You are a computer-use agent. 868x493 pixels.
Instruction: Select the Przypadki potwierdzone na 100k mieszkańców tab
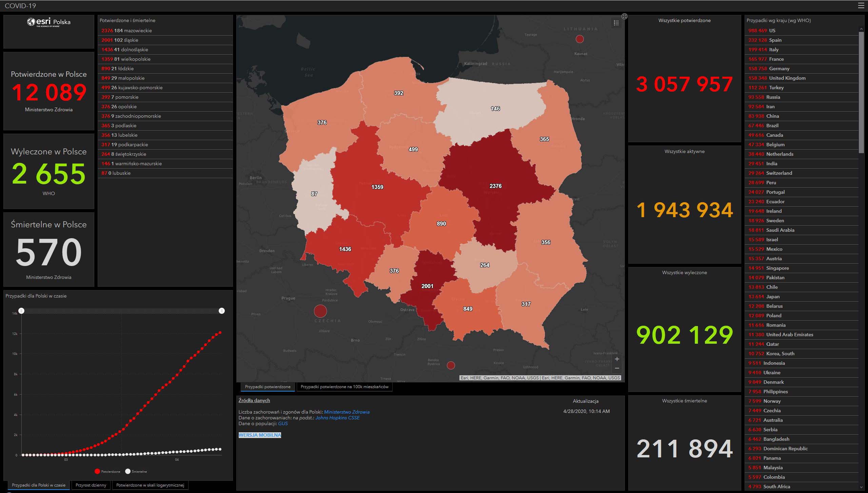coord(344,387)
